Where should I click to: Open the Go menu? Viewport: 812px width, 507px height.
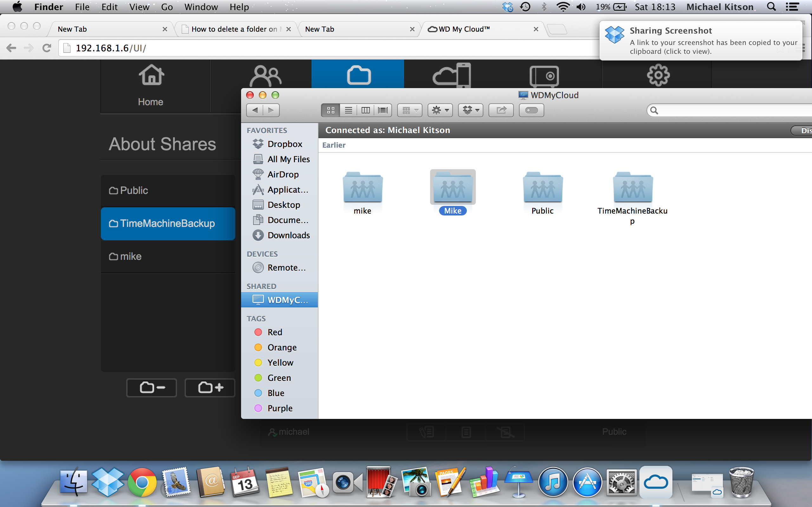(x=167, y=7)
